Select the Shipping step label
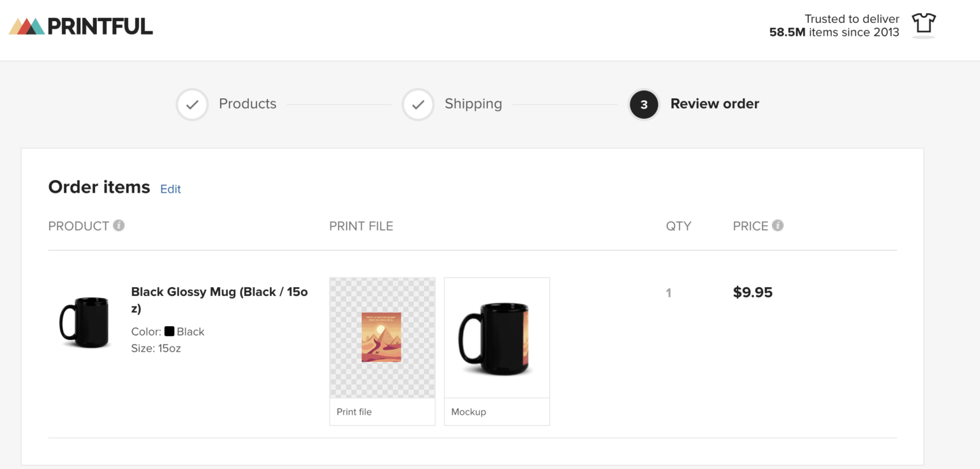The height and width of the screenshot is (469, 980). tap(473, 104)
